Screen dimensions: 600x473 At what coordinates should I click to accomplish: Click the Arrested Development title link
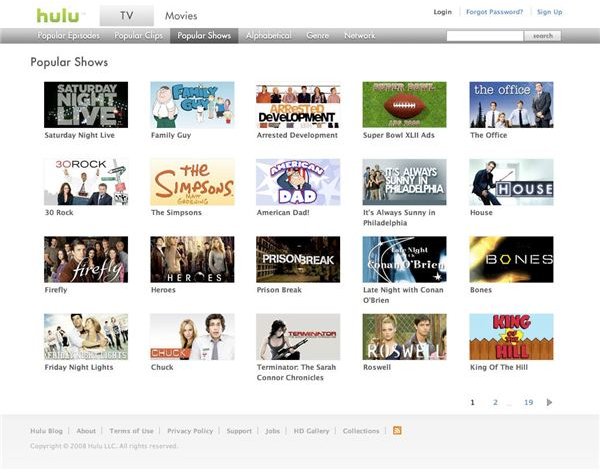[x=297, y=135]
